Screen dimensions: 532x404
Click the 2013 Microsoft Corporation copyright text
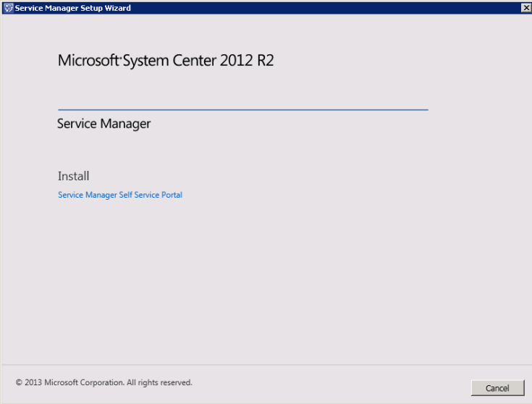104,382
